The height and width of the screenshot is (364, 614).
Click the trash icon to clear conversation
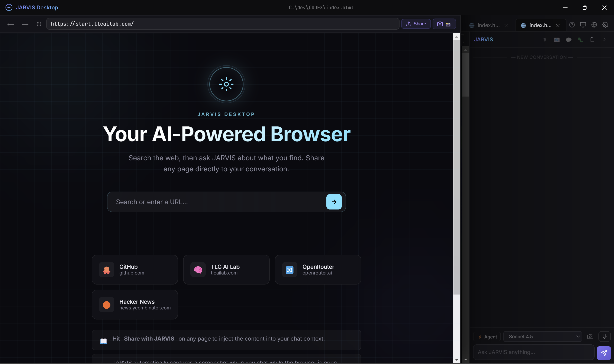coord(592,40)
